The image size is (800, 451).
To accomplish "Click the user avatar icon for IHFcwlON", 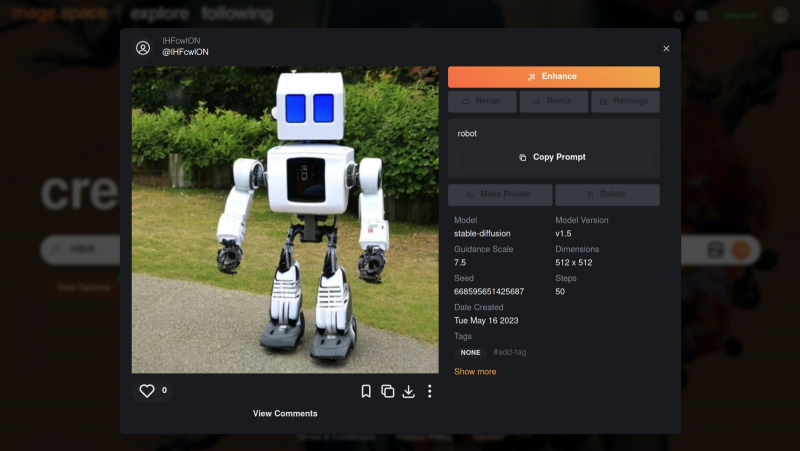I will (x=143, y=47).
